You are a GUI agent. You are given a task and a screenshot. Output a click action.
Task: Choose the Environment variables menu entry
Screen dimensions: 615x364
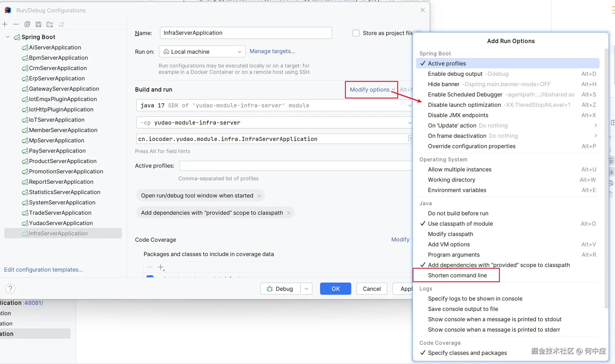point(457,190)
